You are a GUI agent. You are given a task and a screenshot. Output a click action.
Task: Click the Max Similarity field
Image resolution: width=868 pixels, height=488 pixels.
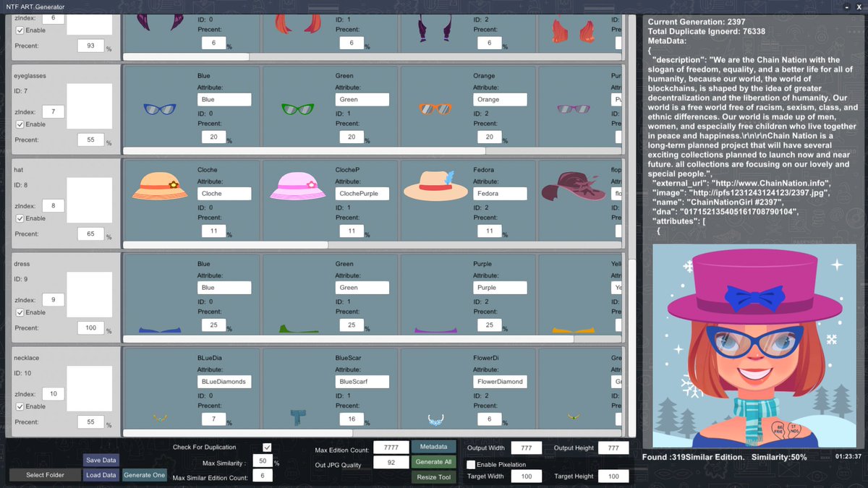(261, 461)
